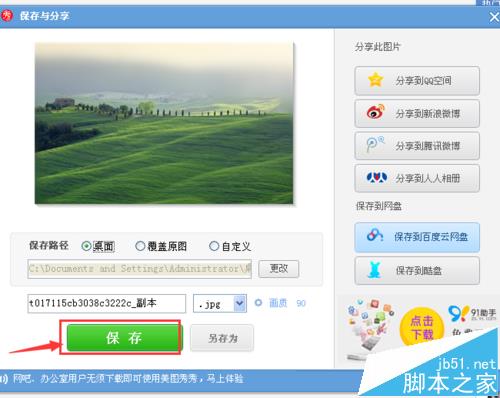Click the quality value 90
The height and width of the screenshot is (398, 500).
point(301,303)
